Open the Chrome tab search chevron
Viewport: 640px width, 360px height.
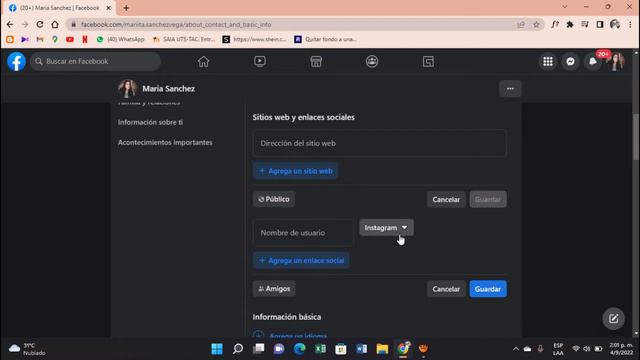click(x=564, y=7)
